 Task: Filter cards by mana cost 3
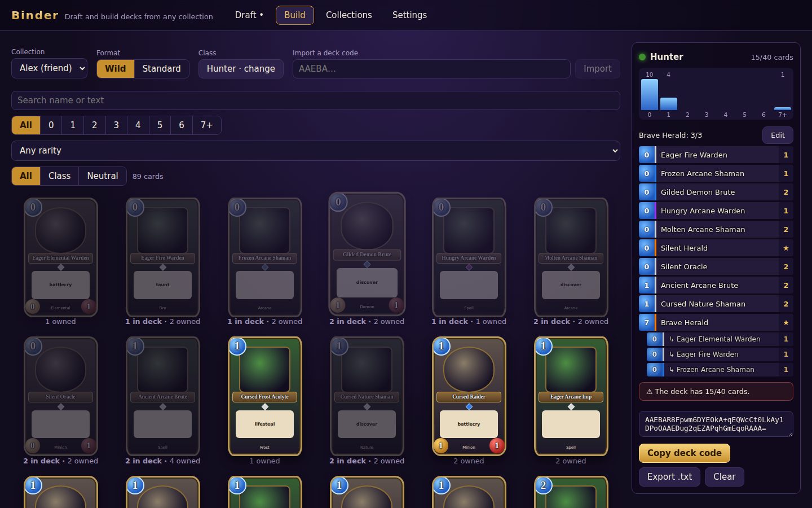(116, 125)
